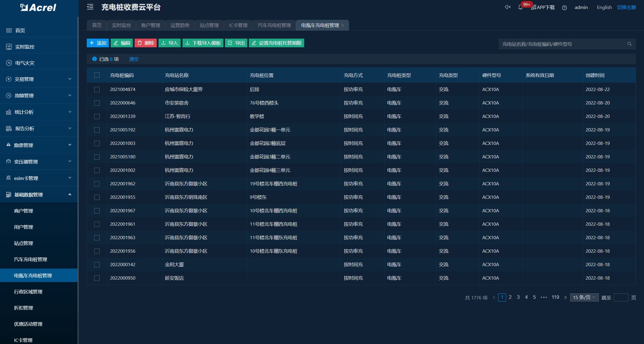The height and width of the screenshot is (344, 644).
Task: Mute the platform sound notifications
Action: pos(507,7)
